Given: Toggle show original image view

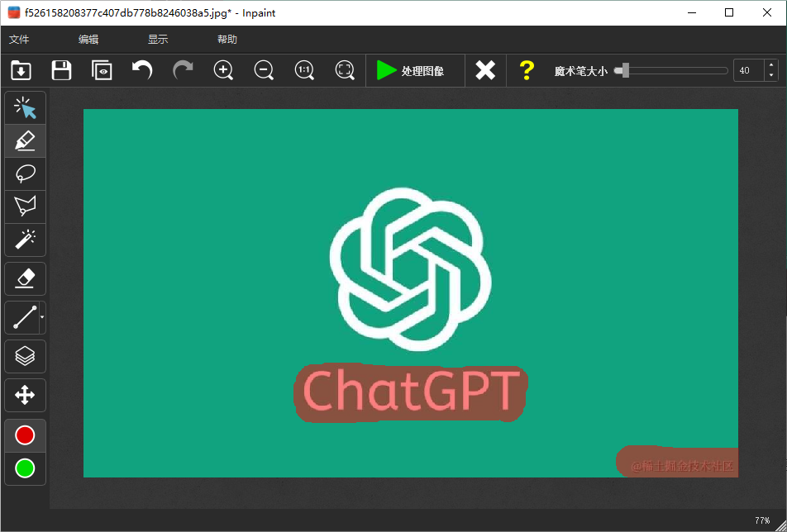Looking at the screenshot, I should tap(102, 70).
